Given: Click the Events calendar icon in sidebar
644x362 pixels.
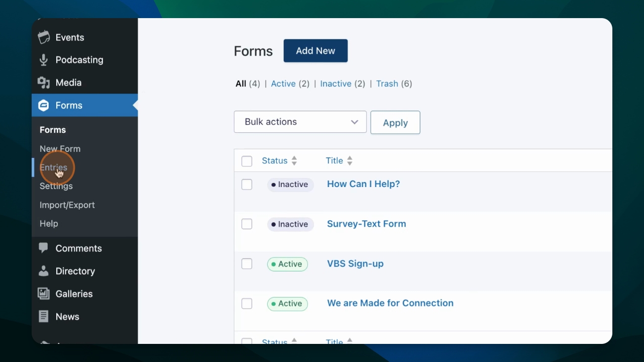Looking at the screenshot, I should pyautogui.click(x=44, y=37).
